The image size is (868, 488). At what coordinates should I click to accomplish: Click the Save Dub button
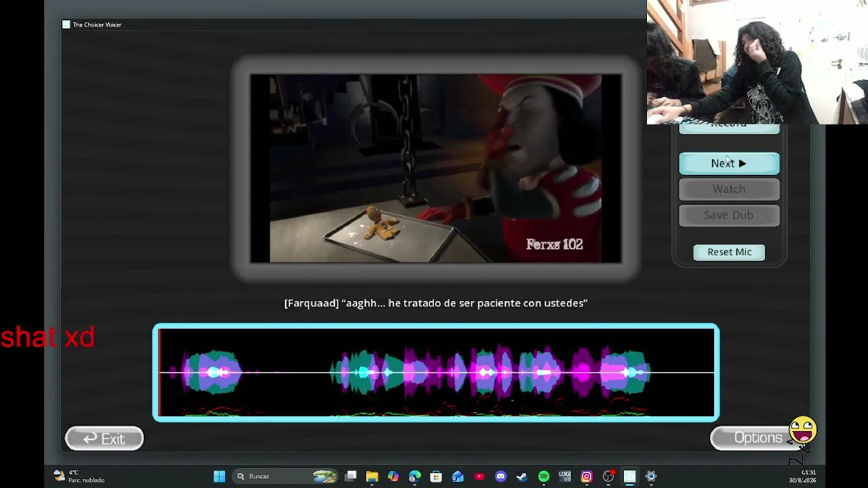coord(729,215)
